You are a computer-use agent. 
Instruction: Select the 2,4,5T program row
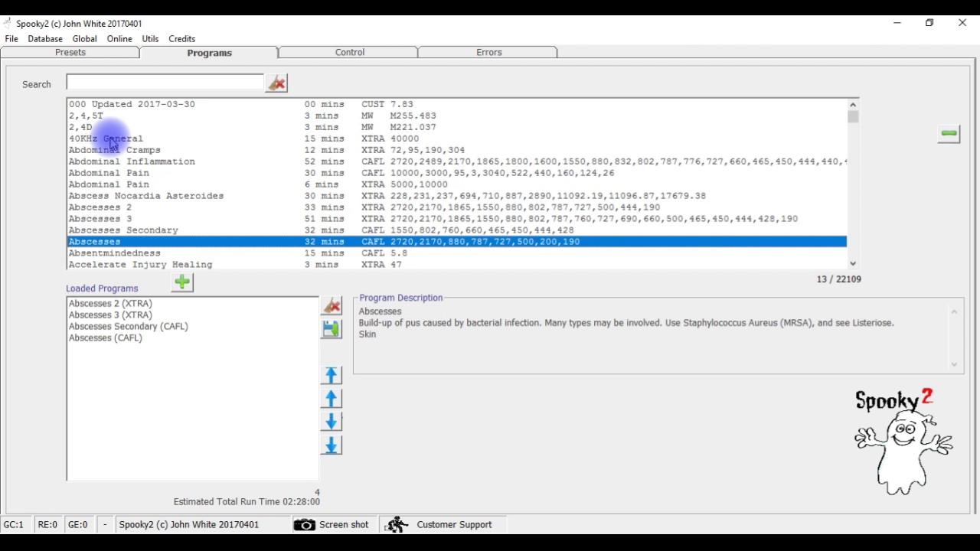tap(457, 116)
